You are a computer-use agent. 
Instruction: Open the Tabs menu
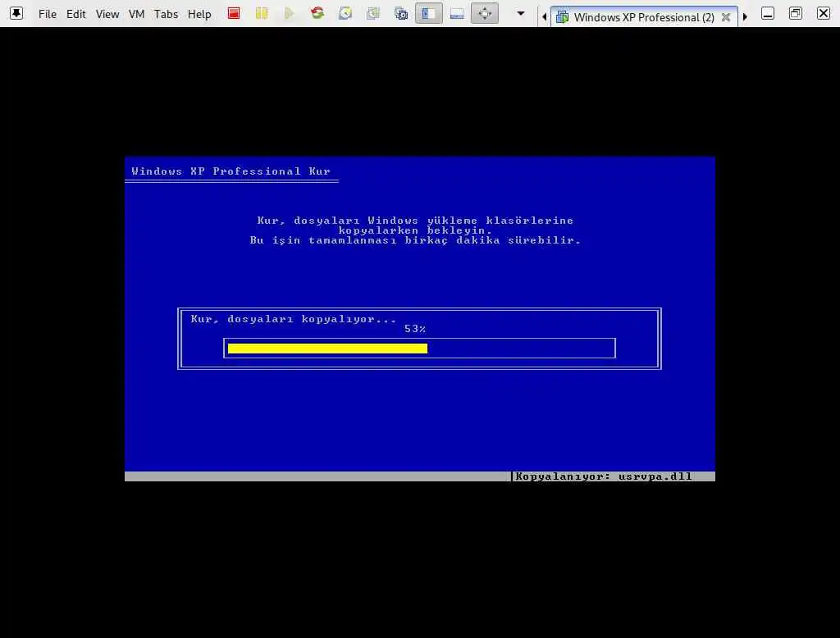coord(166,14)
